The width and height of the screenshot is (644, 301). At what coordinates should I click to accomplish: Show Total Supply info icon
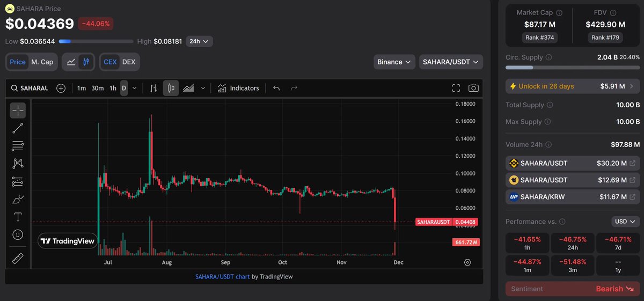(550, 105)
